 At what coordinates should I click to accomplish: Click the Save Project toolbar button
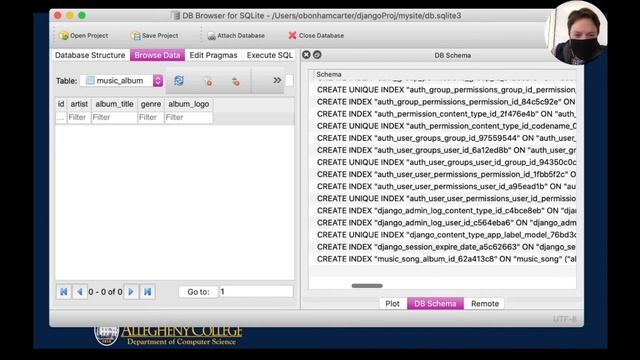pyautogui.click(x=154, y=36)
